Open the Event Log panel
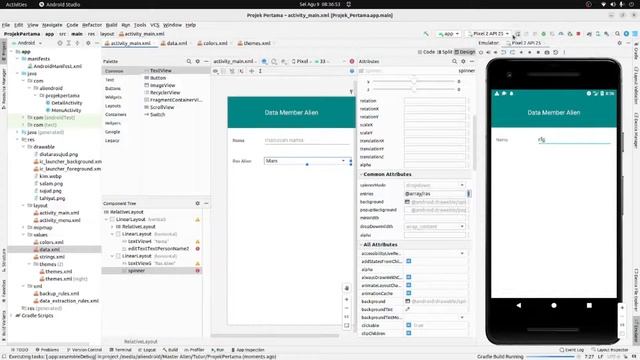 tap(572, 350)
